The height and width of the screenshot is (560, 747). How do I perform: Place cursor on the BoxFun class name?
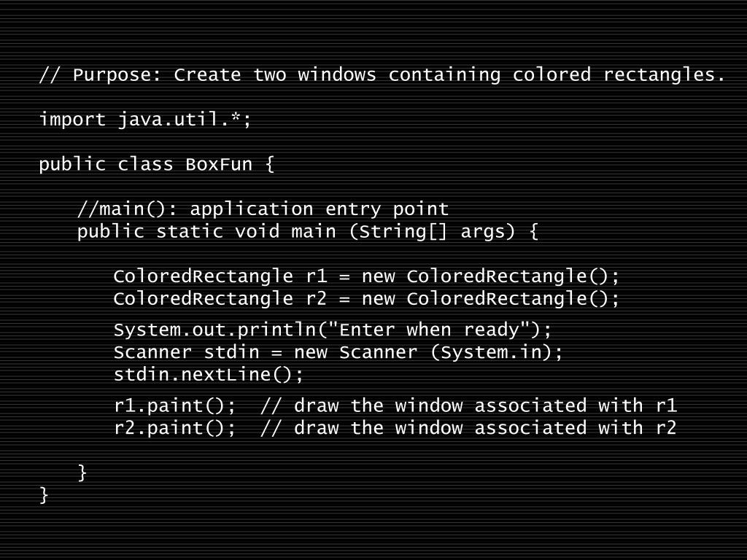pyautogui.click(x=219, y=164)
